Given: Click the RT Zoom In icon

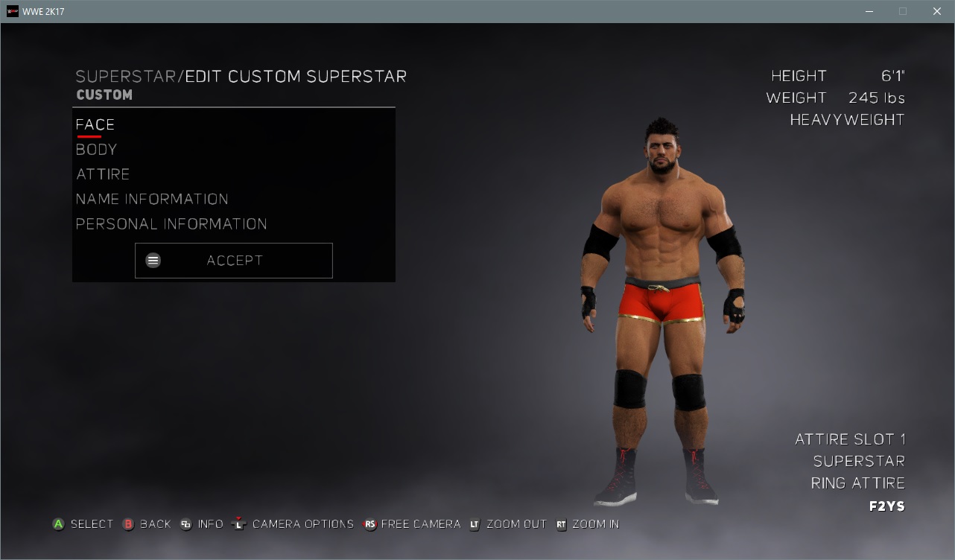Looking at the screenshot, I should (561, 524).
